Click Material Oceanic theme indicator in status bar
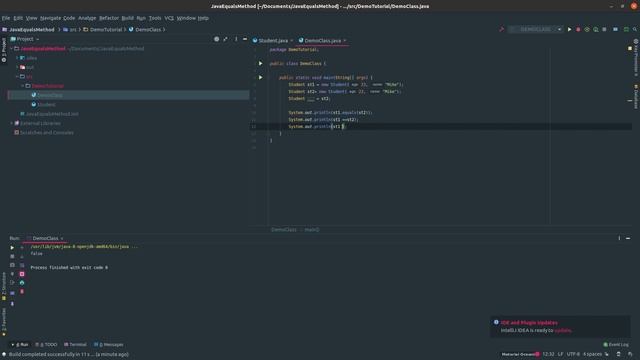The height and width of the screenshot is (360, 640). pyautogui.click(x=520, y=354)
